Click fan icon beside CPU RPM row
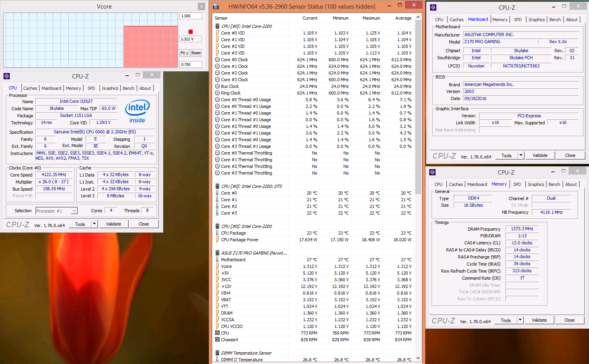The image size is (589, 364). (x=217, y=333)
